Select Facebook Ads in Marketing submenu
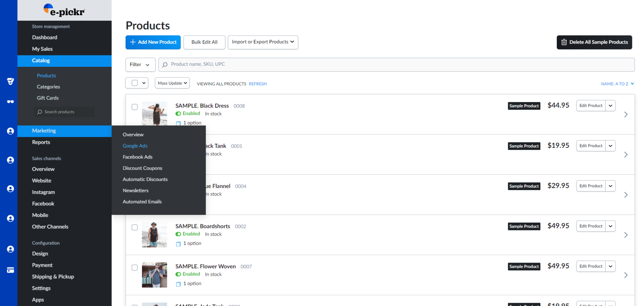Screen dimensions: 644x306 [138, 157]
